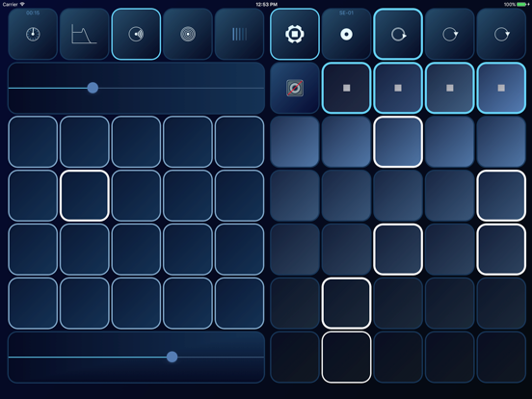Toggle the last loop arrow button in top row
Screen dimensions: 532x399
[x=501, y=34]
